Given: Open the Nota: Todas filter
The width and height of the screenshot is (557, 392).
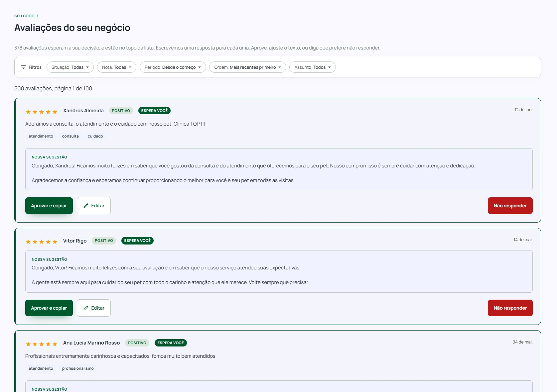Looking at the screenshot, I should click(117, 67).
